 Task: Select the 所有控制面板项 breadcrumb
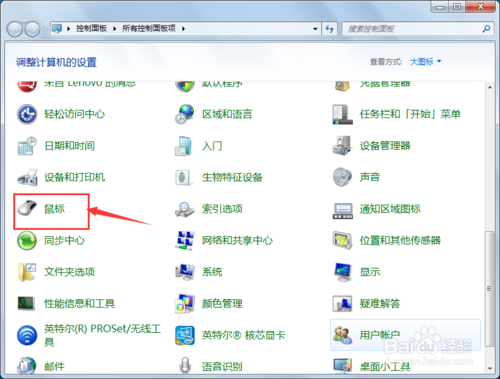tap(149, 28)
